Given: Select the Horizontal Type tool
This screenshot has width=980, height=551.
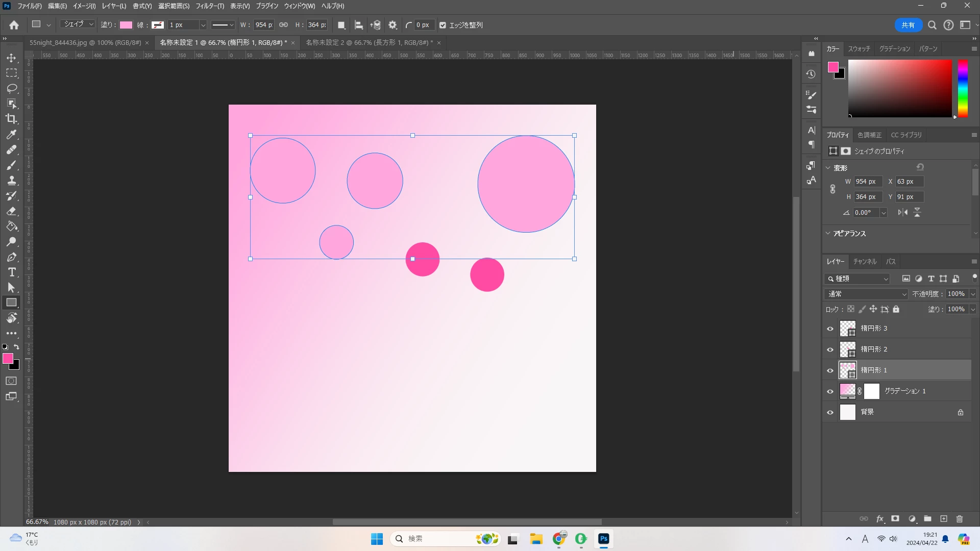Looking at the screenshot, I should pyautogui.click(x=11, y=272).
